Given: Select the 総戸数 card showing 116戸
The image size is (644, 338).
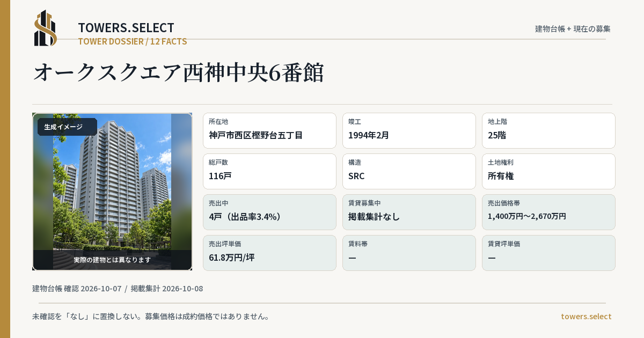Looking at the screenshot, I should click(269, 171).
